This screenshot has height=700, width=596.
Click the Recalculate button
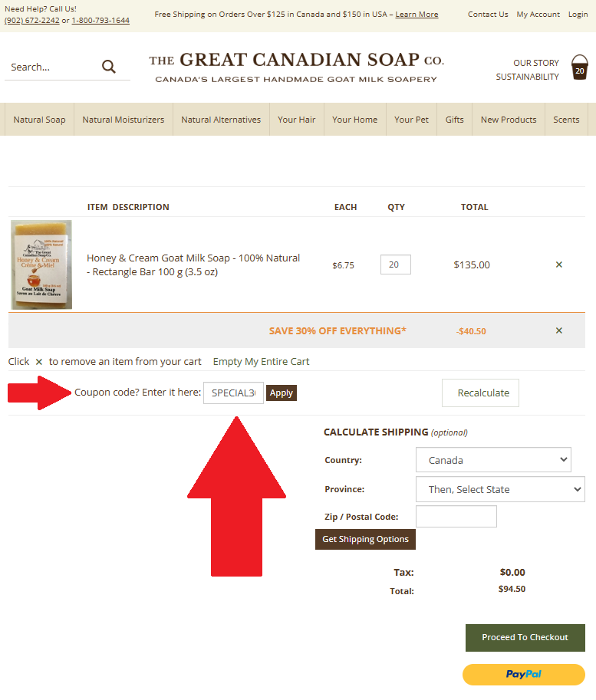(480, 393)
